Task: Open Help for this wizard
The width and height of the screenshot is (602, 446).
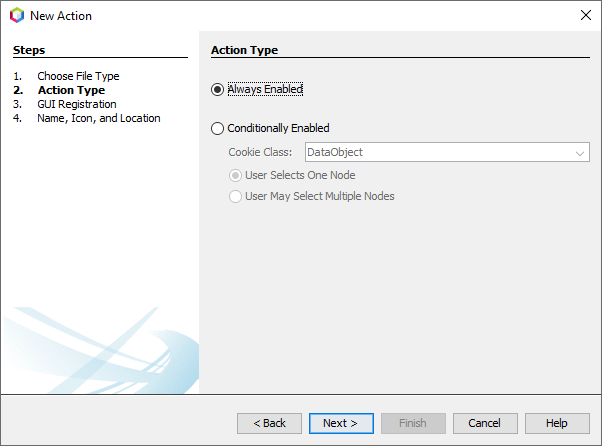Action: coord(557,423)
